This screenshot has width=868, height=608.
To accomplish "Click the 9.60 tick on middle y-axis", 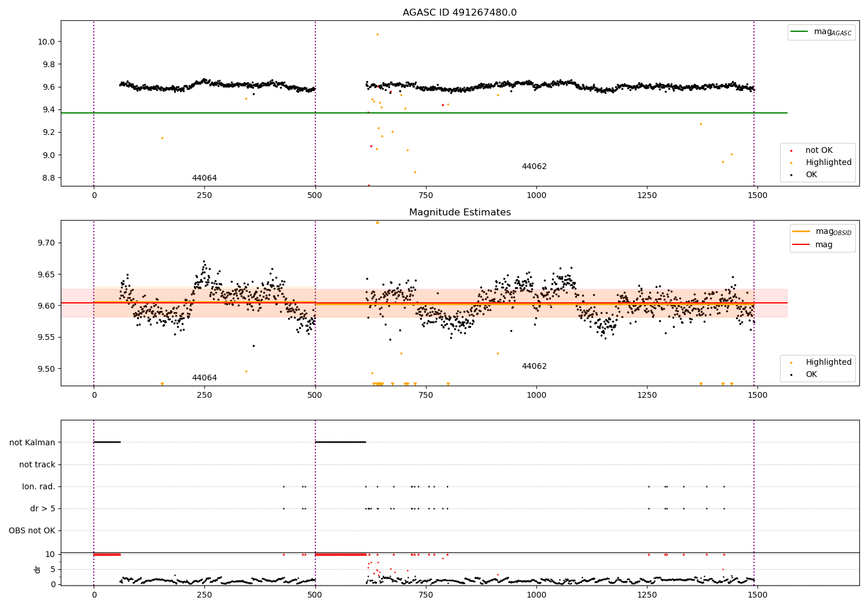I will click(x=46, y=306).
